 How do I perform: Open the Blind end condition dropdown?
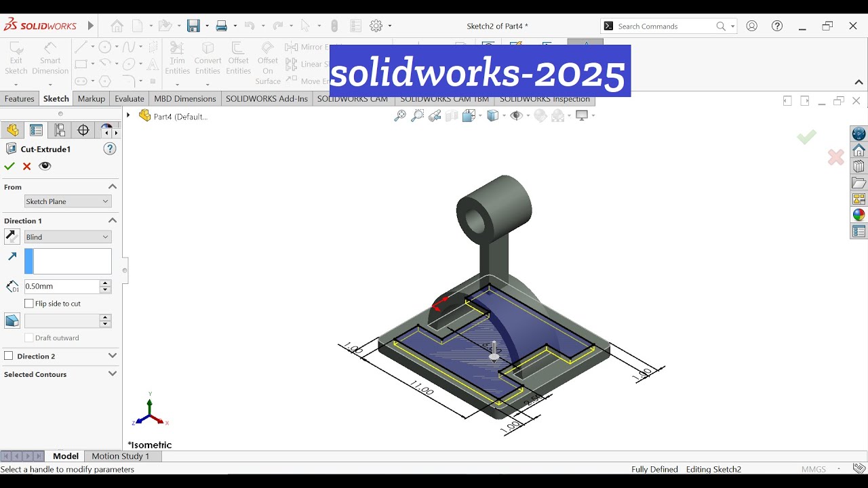(x=68, y=237)
